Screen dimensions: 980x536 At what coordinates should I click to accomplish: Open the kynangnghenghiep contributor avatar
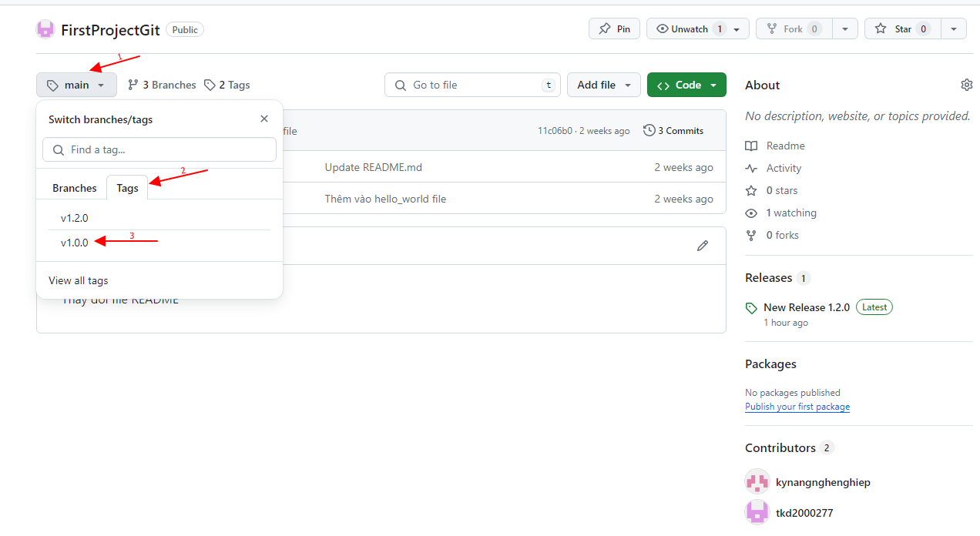coord(757,482)
